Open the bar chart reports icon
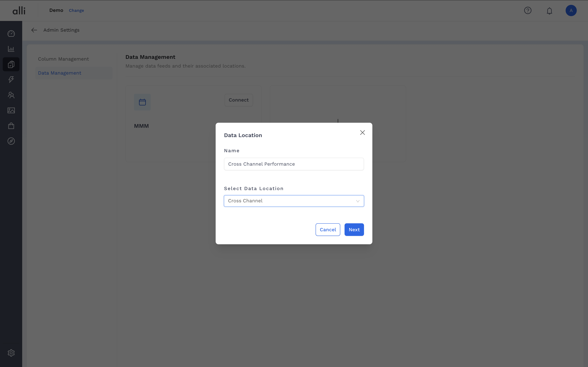Viewport: 588px width, 367px height. [x=11, y=49]
